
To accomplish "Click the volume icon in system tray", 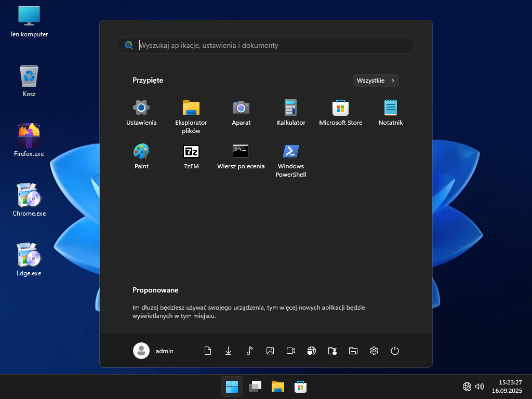I will pyautogui.click(x=480, y=387).
